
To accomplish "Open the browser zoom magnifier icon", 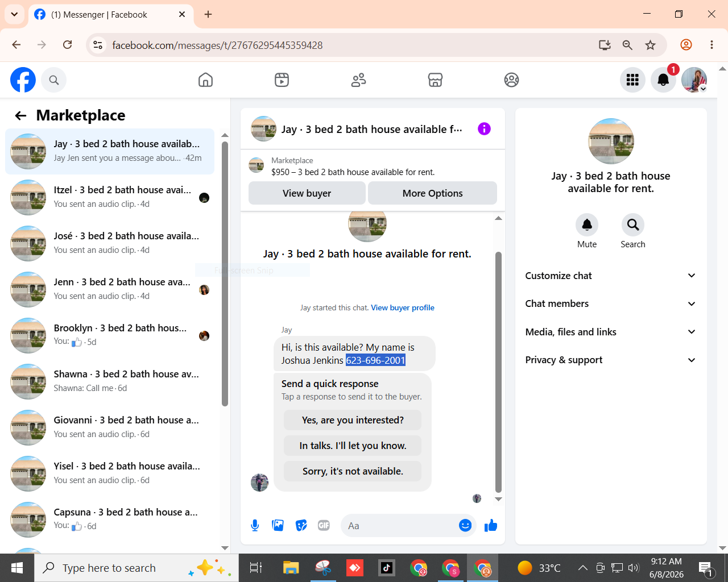I will 627,45.
